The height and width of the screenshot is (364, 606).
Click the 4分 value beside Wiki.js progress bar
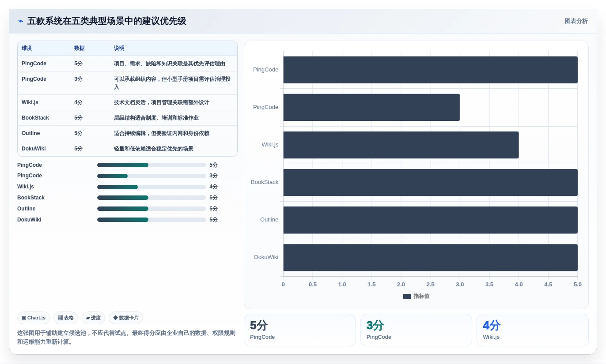click(213, 187)
